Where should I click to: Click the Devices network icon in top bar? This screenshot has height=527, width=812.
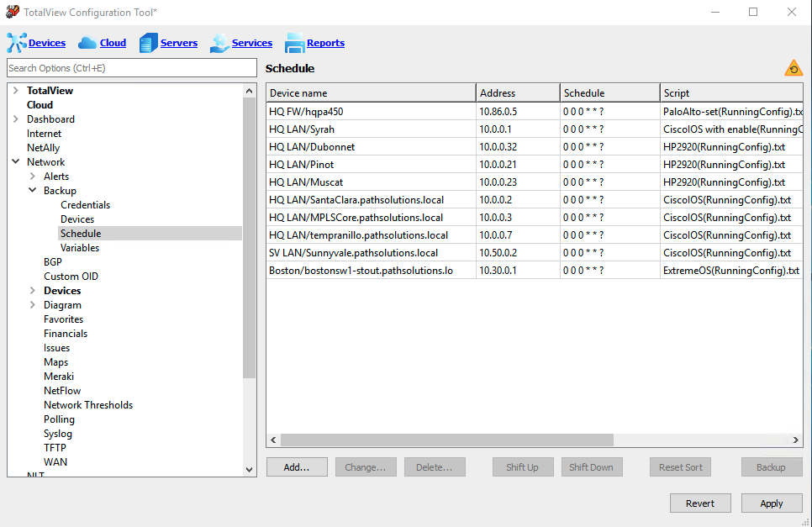point(17,43)
